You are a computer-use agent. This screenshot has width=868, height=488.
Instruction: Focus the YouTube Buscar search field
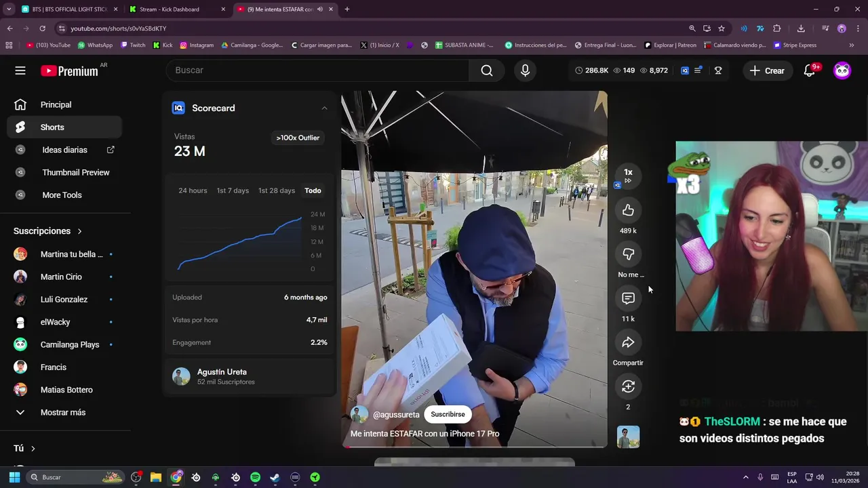pyautogui.click(x=317, y=70)
